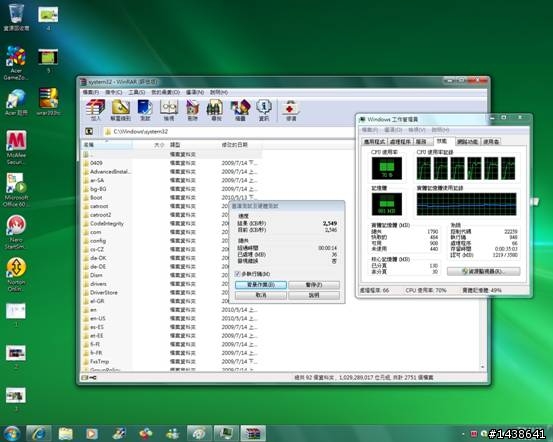Open the Norton Online desktop icon
The width and height of the screenshot is (553, 442).
coord(16,274)
